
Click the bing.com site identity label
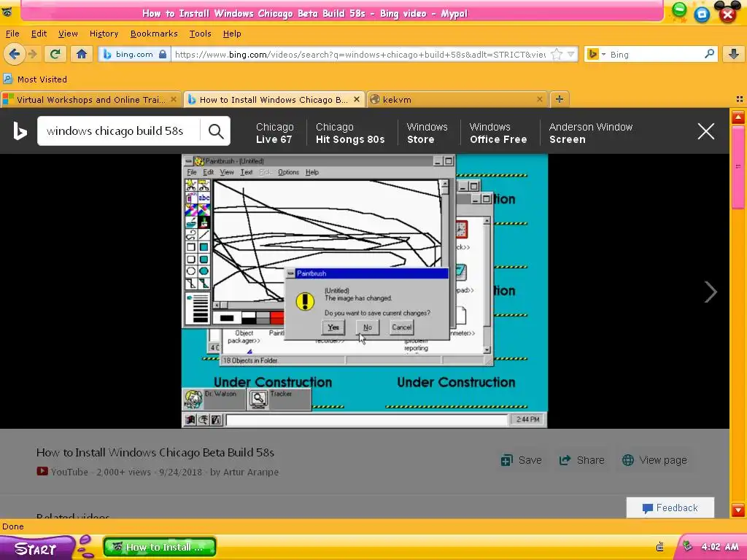click(134, 54)
